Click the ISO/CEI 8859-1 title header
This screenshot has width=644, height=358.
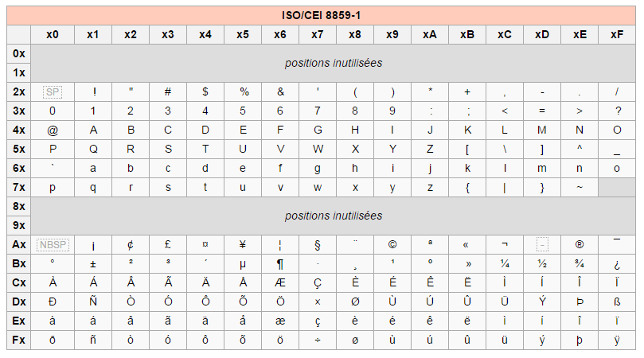(x=321, y=16)
